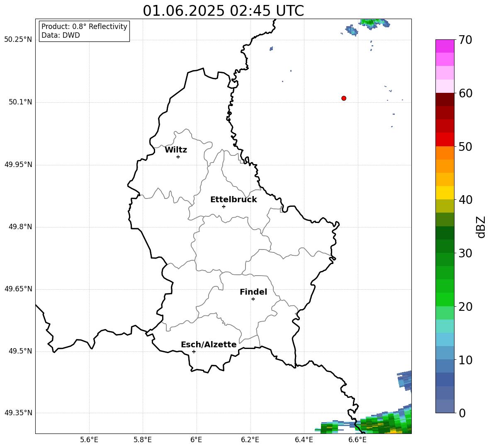491x448 pixels.
Task: Click the 0 value on the colorbar
Action: 462,413
